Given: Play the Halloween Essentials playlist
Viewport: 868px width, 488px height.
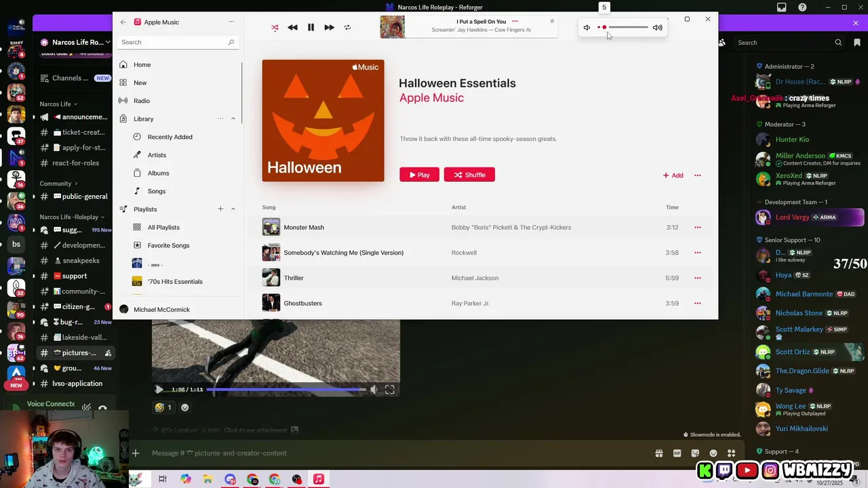Looking at the screenshot, I should [419, 175].
